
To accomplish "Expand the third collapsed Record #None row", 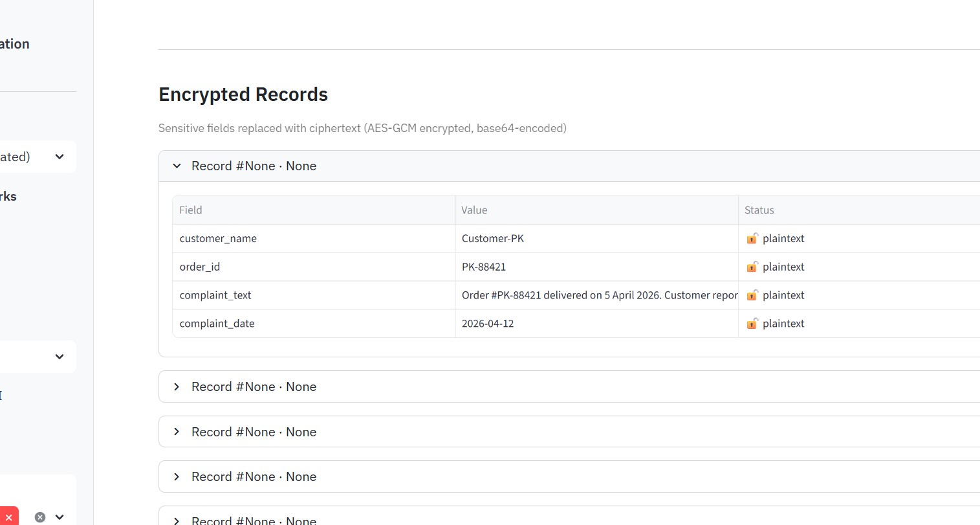I will (569, 476).
